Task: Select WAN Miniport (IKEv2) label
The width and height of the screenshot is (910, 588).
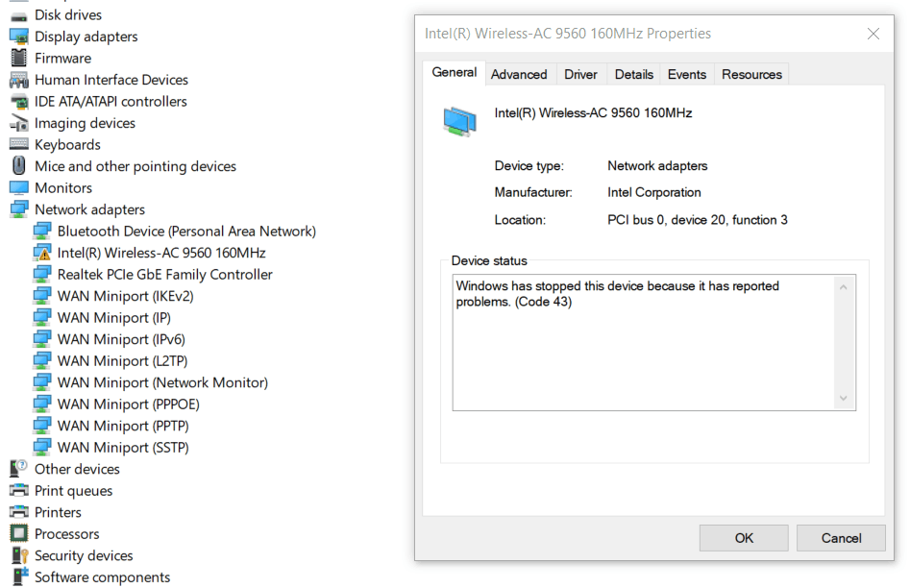Action: tap(125, 296)
